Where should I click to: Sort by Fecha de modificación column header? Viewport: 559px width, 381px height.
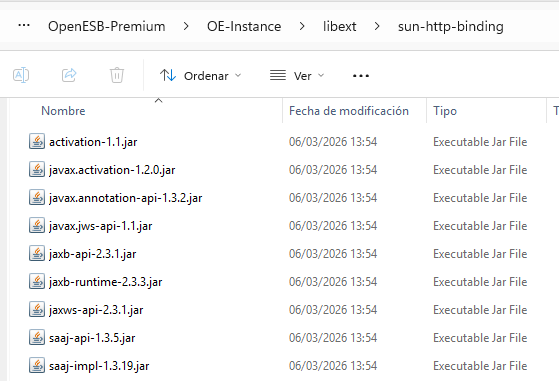(x=349, y=111)
